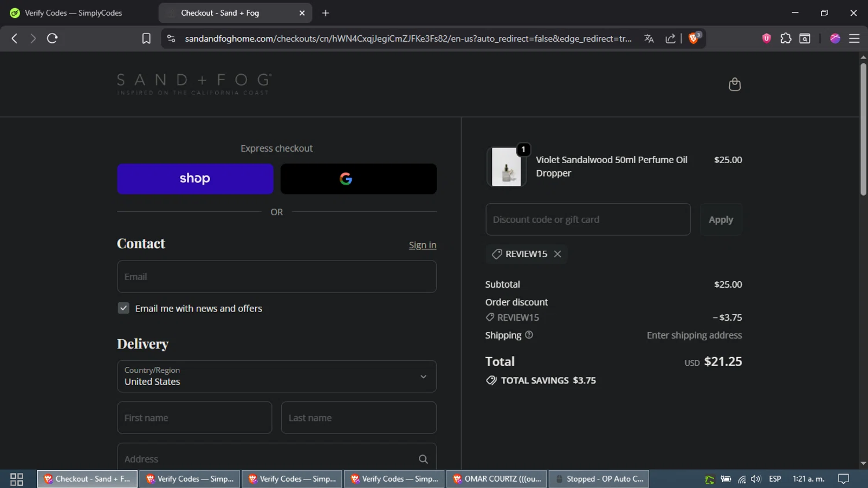Click the page vertical scrollbar

[863, 129]
